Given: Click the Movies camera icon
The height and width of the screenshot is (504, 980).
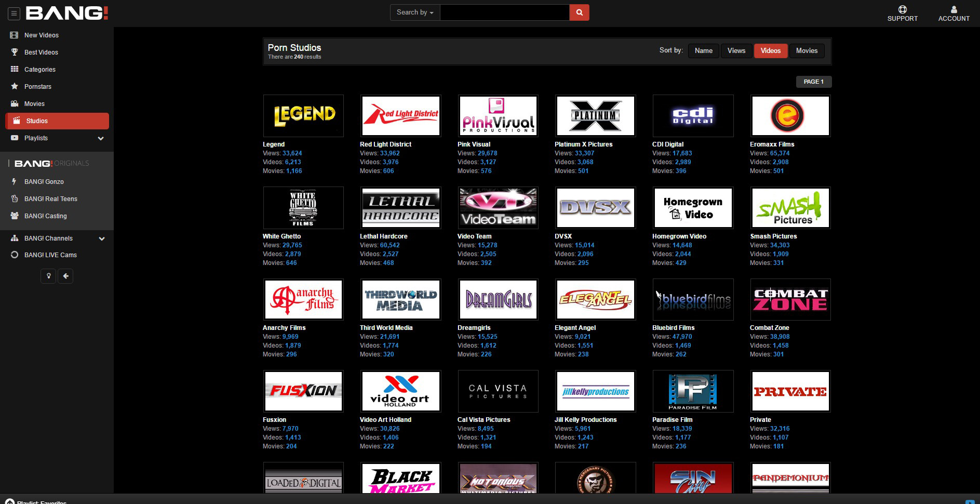Looking at the screenshot, I should 15,103.
